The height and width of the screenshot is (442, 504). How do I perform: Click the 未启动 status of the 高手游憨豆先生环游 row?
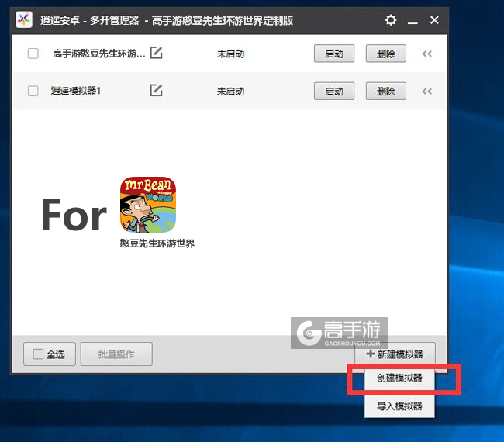point(230,54)
